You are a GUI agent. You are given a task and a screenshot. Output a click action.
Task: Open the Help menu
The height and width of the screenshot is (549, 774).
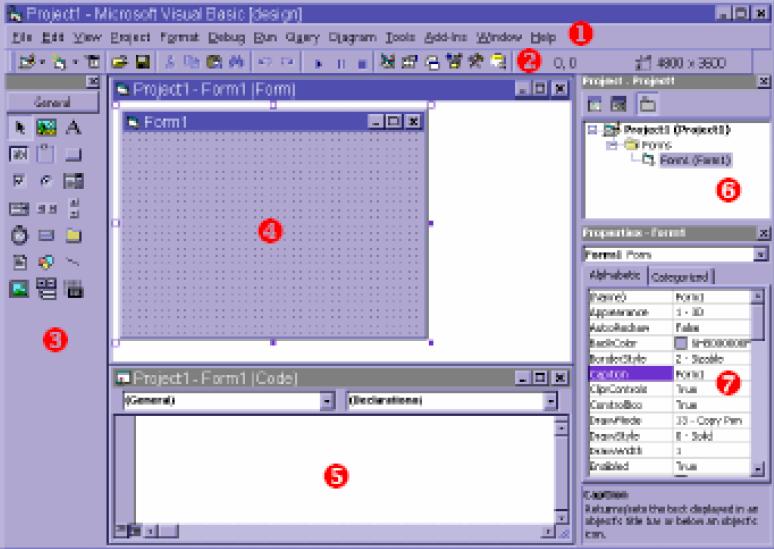[543, 37]
